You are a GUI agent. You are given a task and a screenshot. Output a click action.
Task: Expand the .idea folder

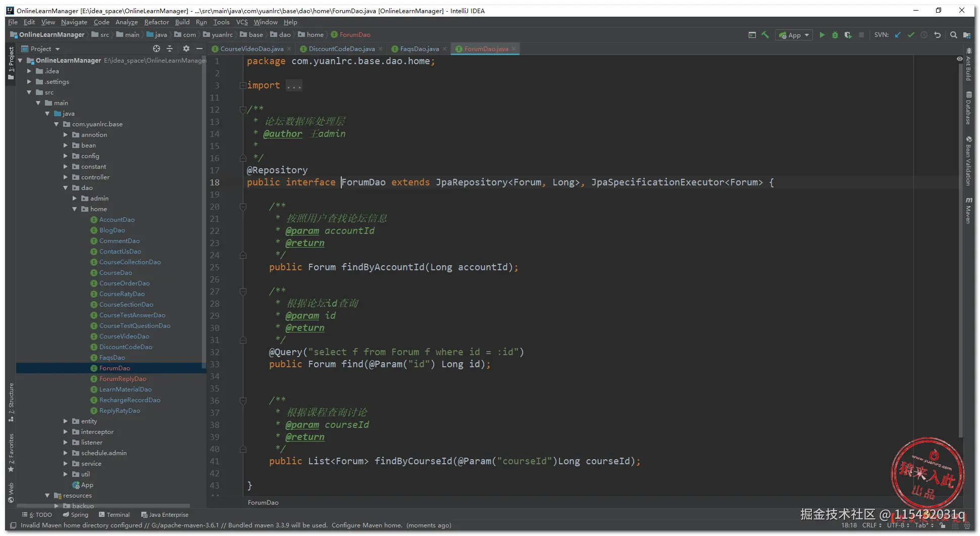[x=29, y=71]
